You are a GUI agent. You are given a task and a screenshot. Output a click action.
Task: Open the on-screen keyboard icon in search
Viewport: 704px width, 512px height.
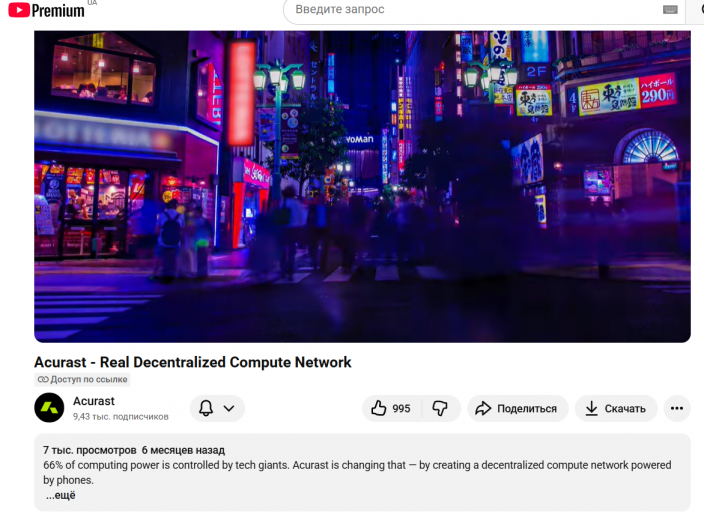coord(670,9)
